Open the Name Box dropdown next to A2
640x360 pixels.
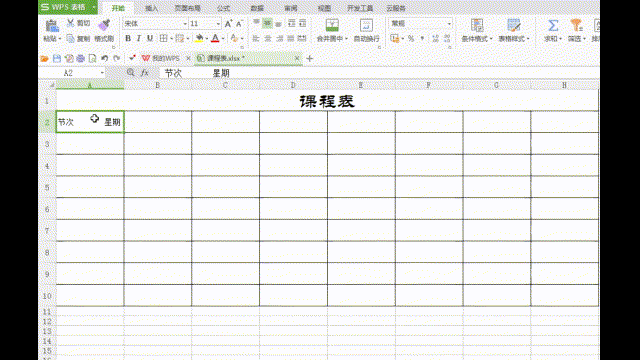102,73
